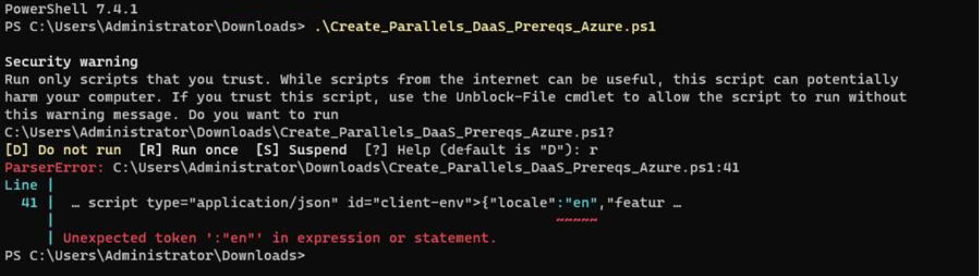This screenshot has width=980, height=276.
Task: Click the red "ParserError:" label
Action: (x=54, y=168)
